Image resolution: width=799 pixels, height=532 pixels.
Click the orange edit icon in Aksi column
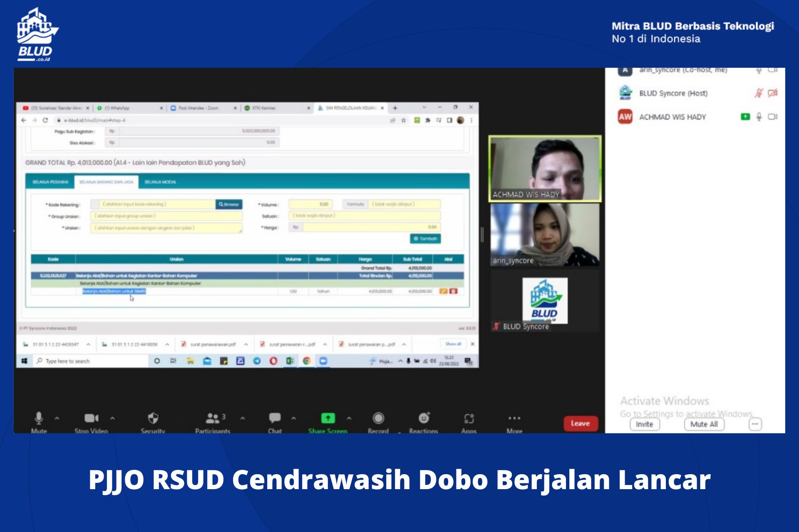tap(443, 291)
